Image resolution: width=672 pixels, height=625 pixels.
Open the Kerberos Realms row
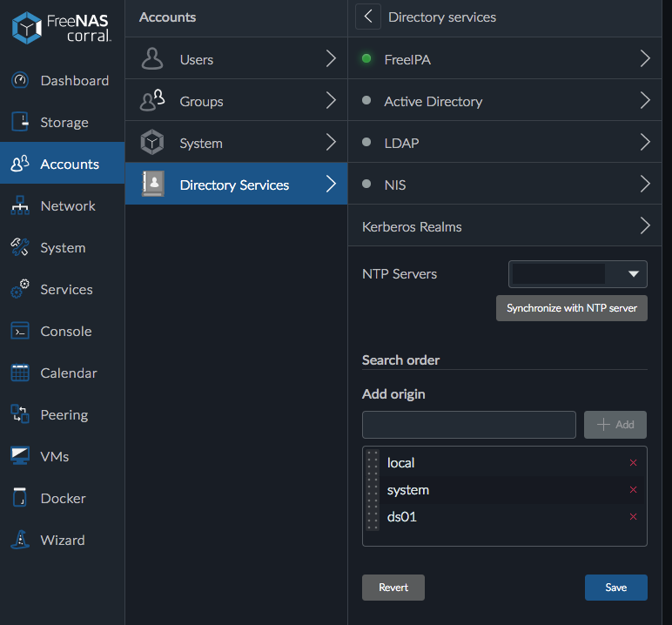point(505,226)
